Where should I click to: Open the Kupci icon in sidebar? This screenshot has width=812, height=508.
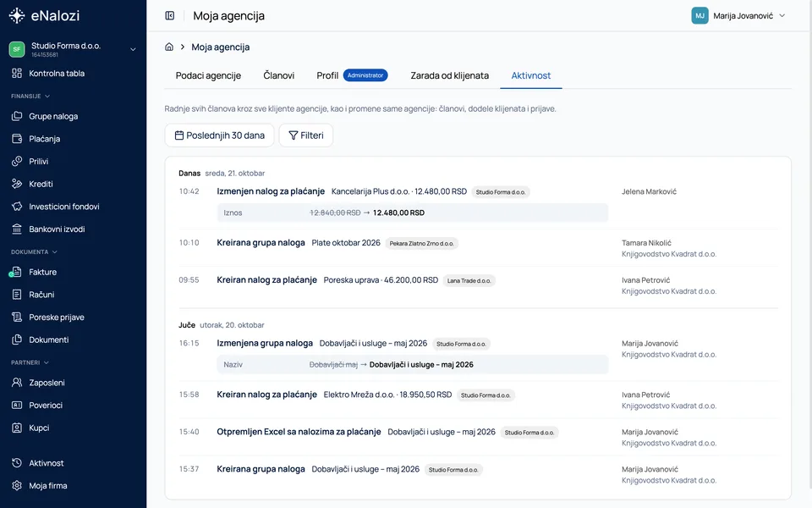click(x=17, y=428)
